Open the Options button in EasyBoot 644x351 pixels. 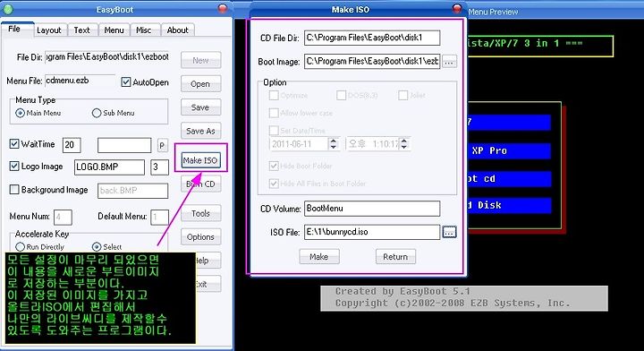(201, 236)
